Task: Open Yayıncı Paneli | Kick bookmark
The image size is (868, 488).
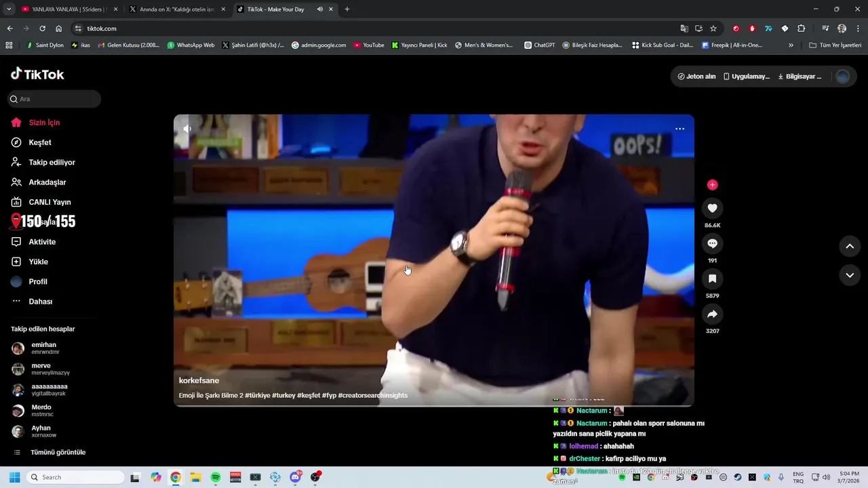Action: point(420,45)
